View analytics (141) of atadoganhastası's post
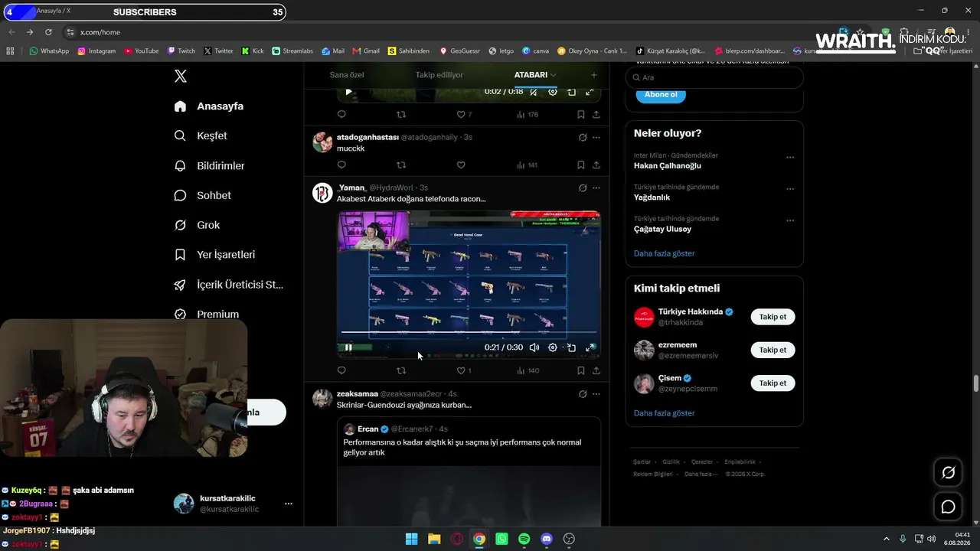 [x=527, y=165]
